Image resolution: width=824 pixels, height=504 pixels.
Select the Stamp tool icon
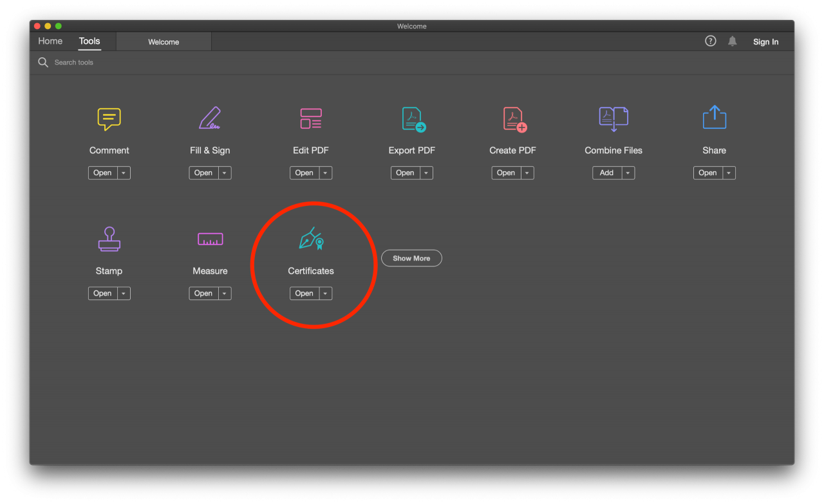109,239
